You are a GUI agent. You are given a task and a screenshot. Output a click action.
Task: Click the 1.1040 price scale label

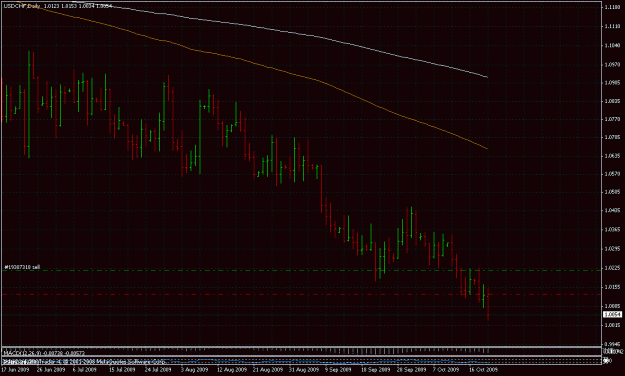coord(613,45)
